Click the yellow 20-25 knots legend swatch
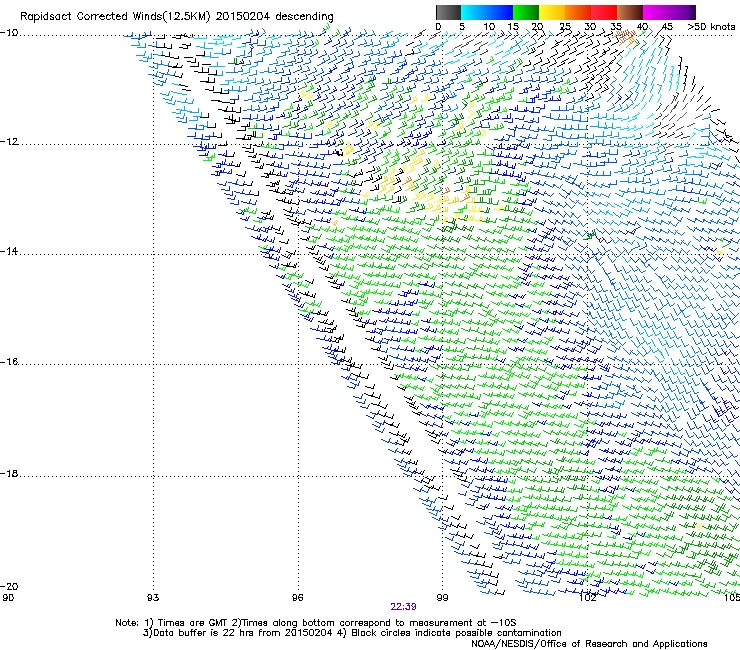The width and height of the screenshot is (740, 650). coord(552,12)
